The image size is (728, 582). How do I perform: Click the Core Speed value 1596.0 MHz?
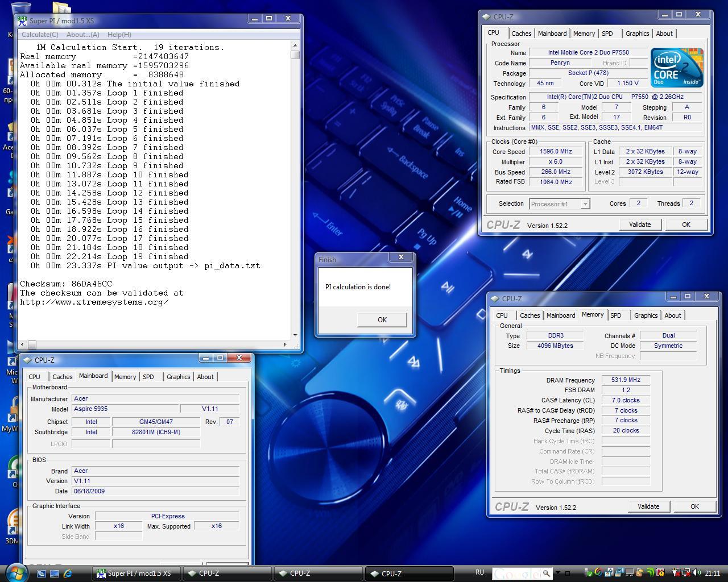556,152
